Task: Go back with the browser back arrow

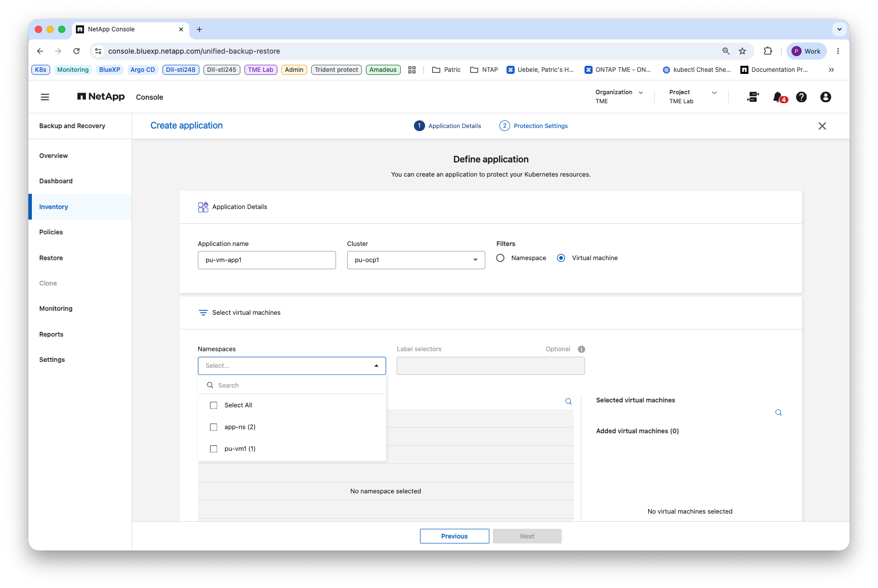Action: (x=40, y=51)
